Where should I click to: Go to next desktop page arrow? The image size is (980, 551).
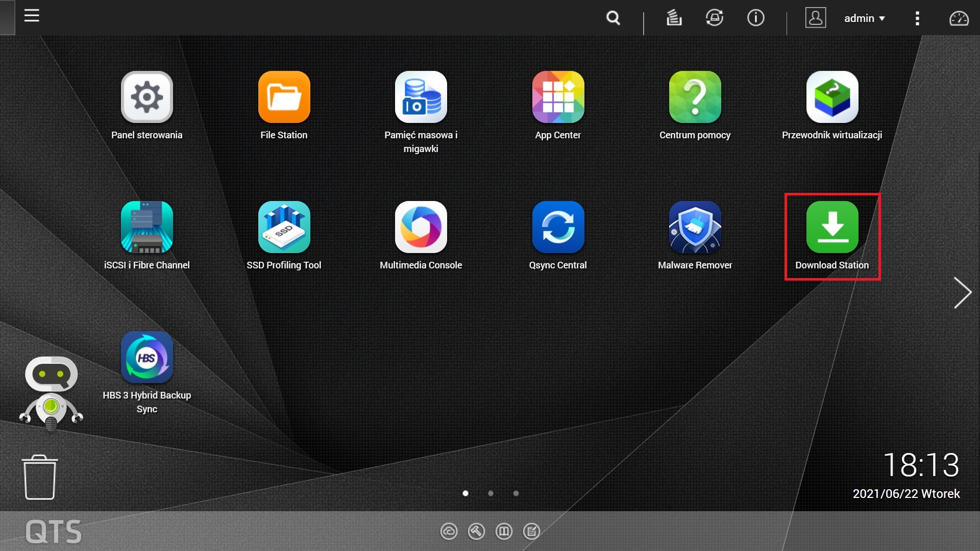tap(962, 293)
